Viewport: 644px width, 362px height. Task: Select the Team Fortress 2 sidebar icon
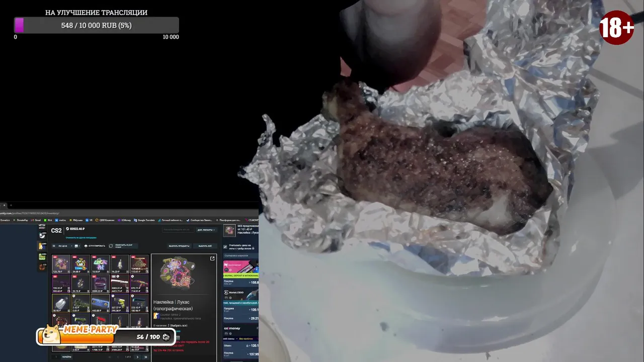click(42, 267)
